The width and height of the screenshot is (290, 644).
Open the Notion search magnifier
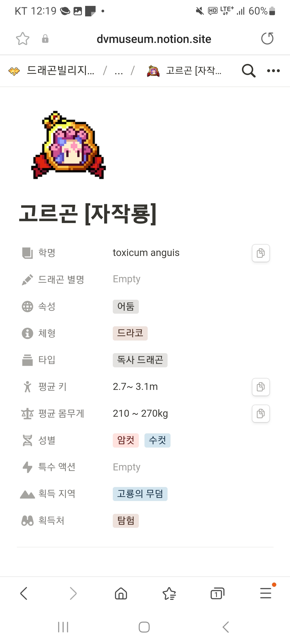click(248, 71)
